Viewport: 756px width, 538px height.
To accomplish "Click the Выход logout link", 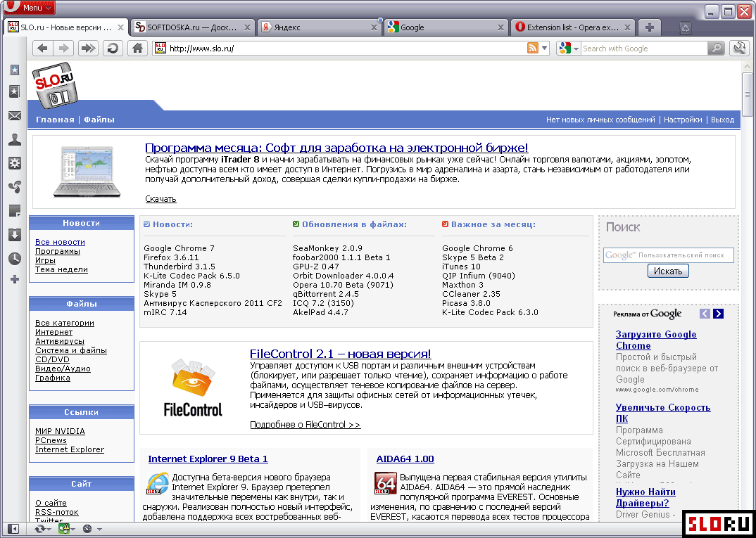I will coord(722,120).
